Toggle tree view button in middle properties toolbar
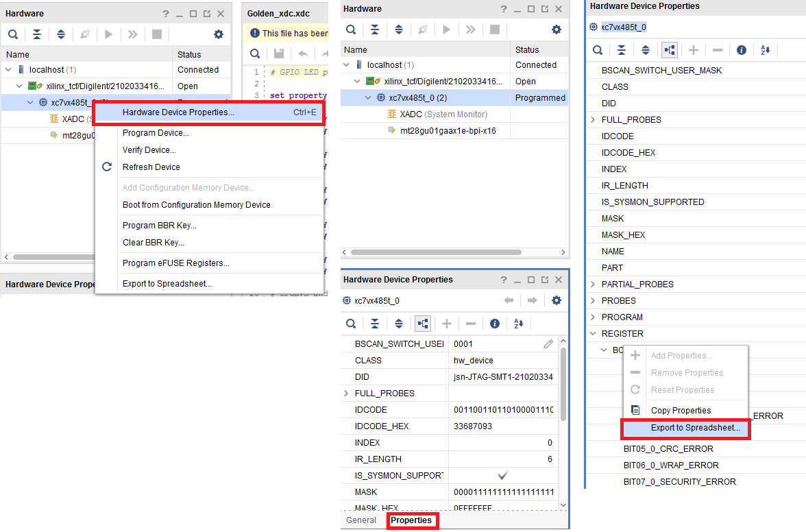806x532 pixels. coord(423,324)
